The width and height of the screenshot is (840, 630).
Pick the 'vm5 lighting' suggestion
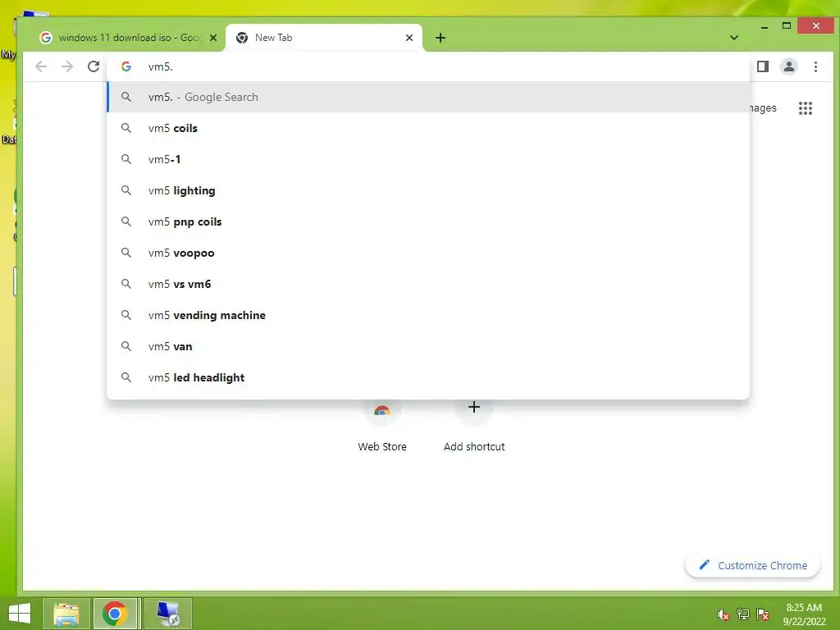[x=428, y=190]
